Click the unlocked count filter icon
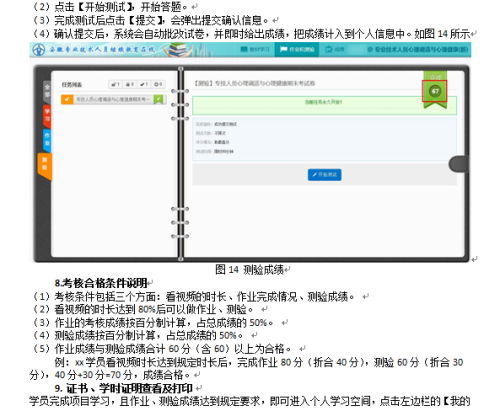500x411 pixels. coord(116,84)
